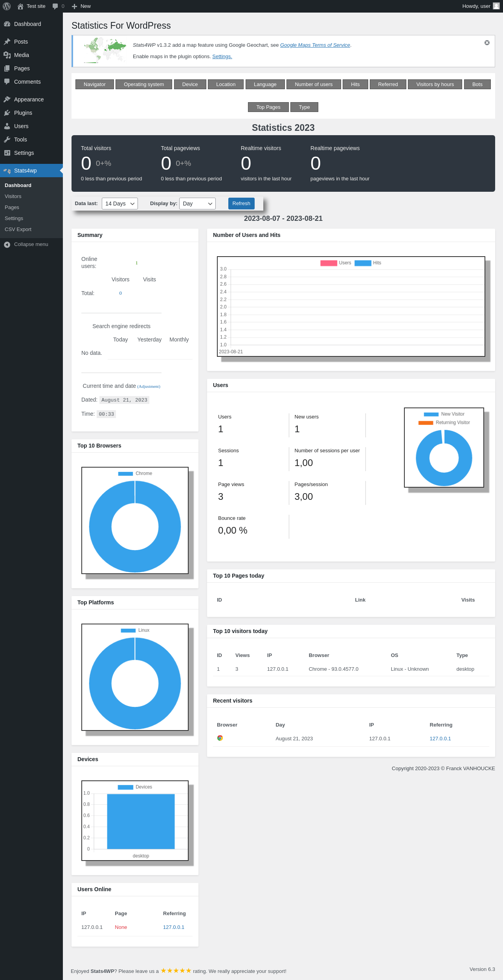
Task: Click the Collapse menu arrow
Action: point(7,244)
